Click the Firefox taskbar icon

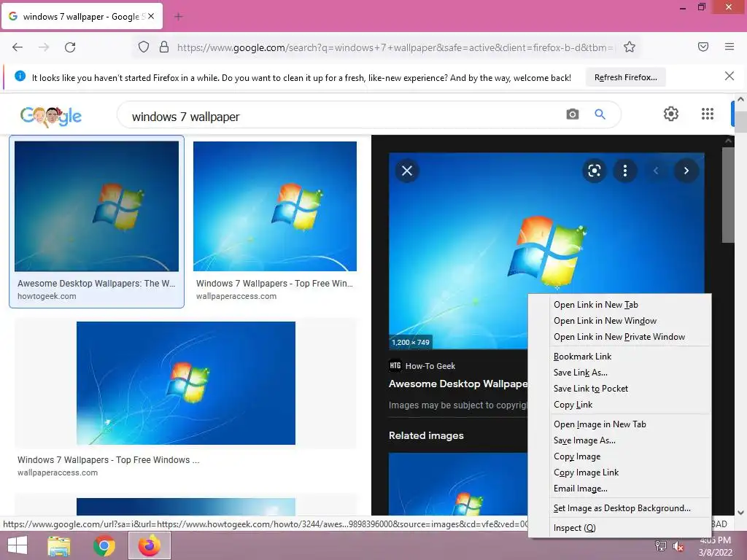point(150,545)
